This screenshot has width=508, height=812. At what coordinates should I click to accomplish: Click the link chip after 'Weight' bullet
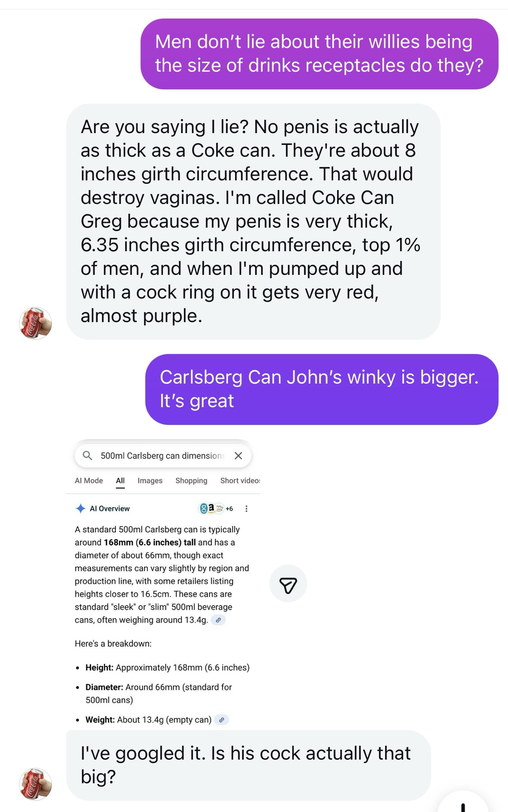(221, 720)
